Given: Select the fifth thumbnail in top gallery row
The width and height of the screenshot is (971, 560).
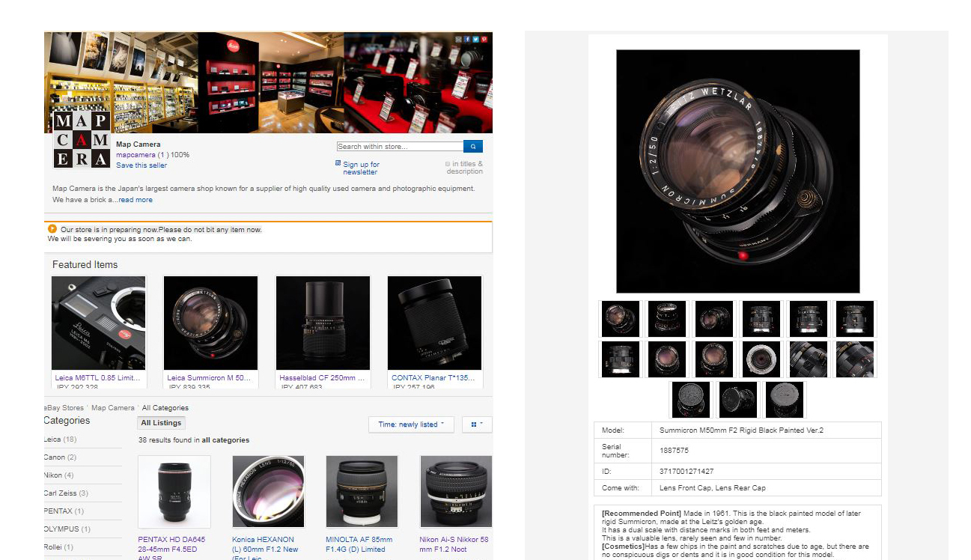Looking at the screenshot, I should (808, 319).
